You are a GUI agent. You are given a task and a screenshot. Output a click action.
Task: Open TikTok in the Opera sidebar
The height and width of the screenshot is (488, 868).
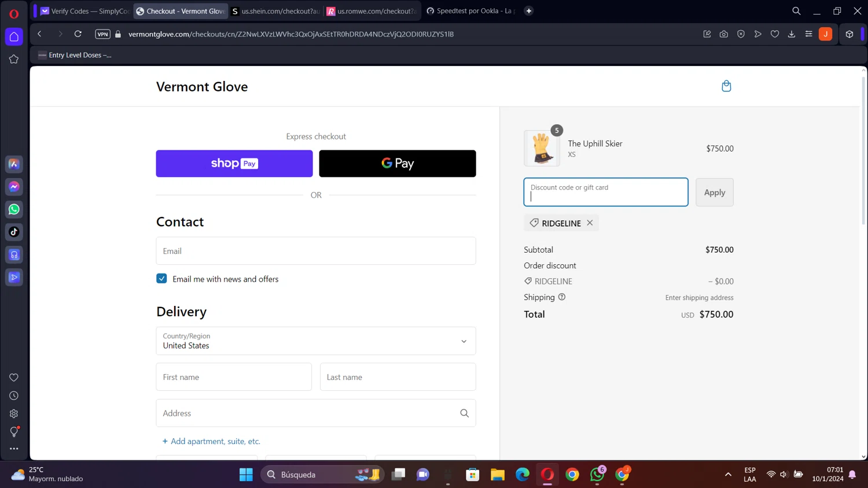point(14,232)
